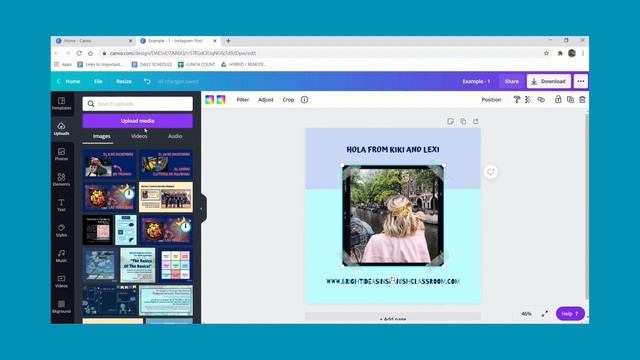Select the website URL text on canvas

(393, 281)
